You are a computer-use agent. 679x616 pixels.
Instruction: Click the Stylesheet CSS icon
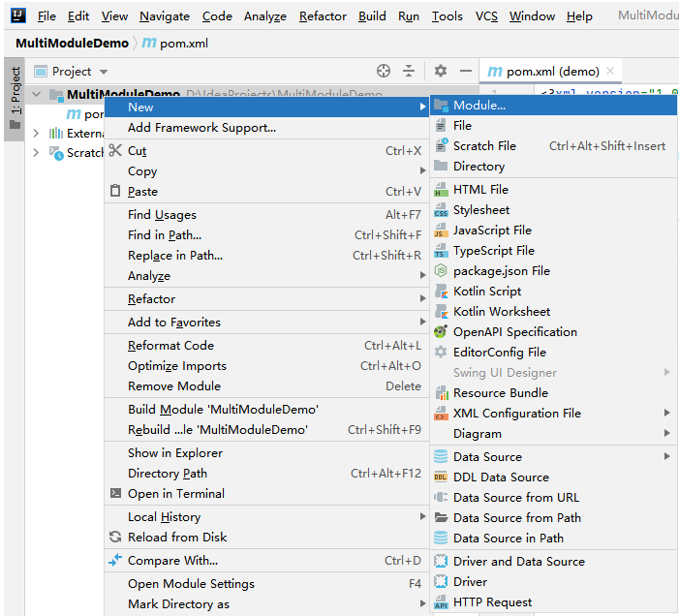[x=441, y=210]
